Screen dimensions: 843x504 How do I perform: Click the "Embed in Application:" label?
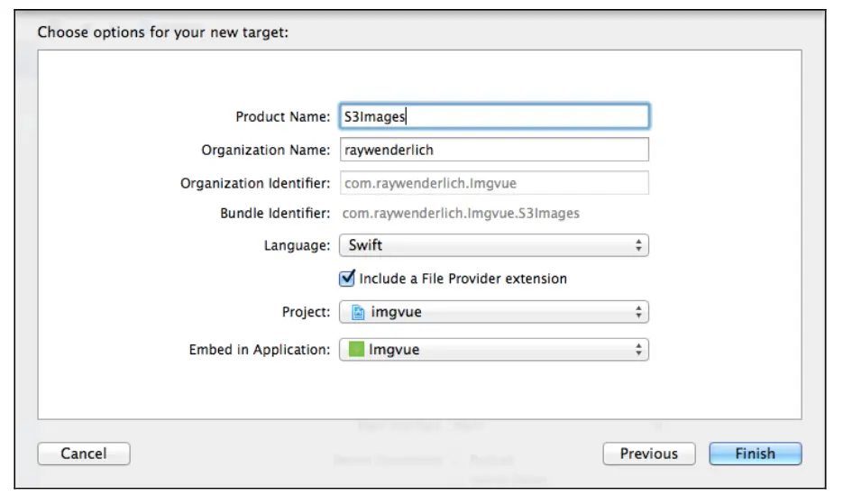259,350
